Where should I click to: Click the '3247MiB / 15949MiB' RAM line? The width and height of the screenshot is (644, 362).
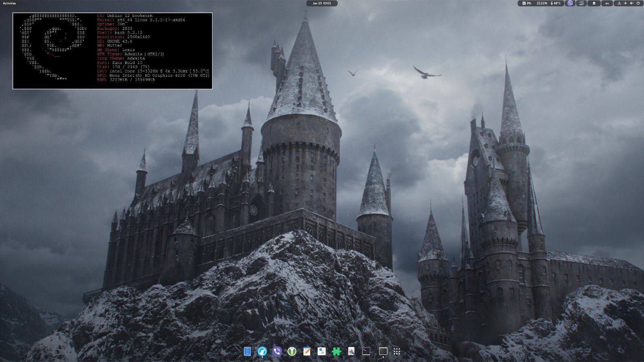pos(126,80)
